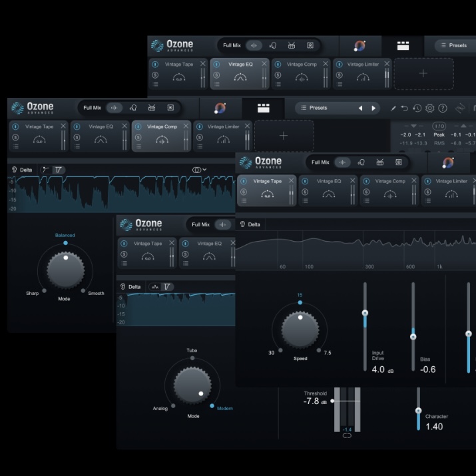Choose Analog mode point on Mode knob
Screen dimensions: 476x476
[173, 405]
